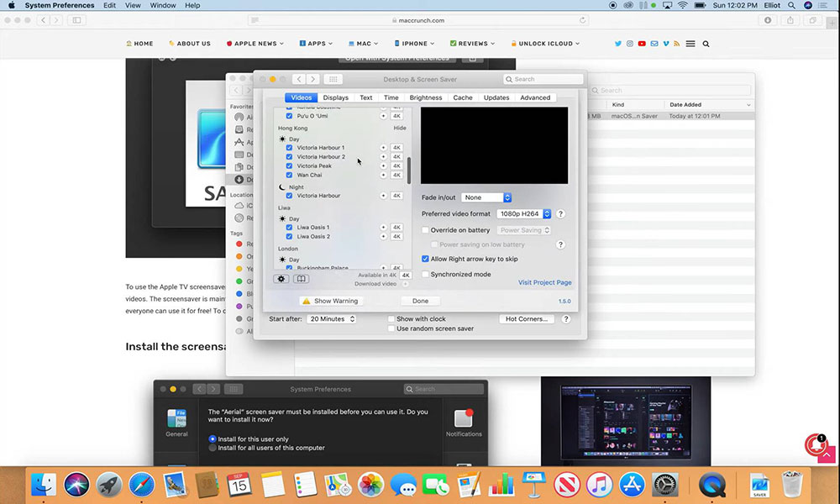The width and height of the screenshot is (840, 504).
Task: Open YouTube link on maccrunch site
Action: [x=642, y=44]
